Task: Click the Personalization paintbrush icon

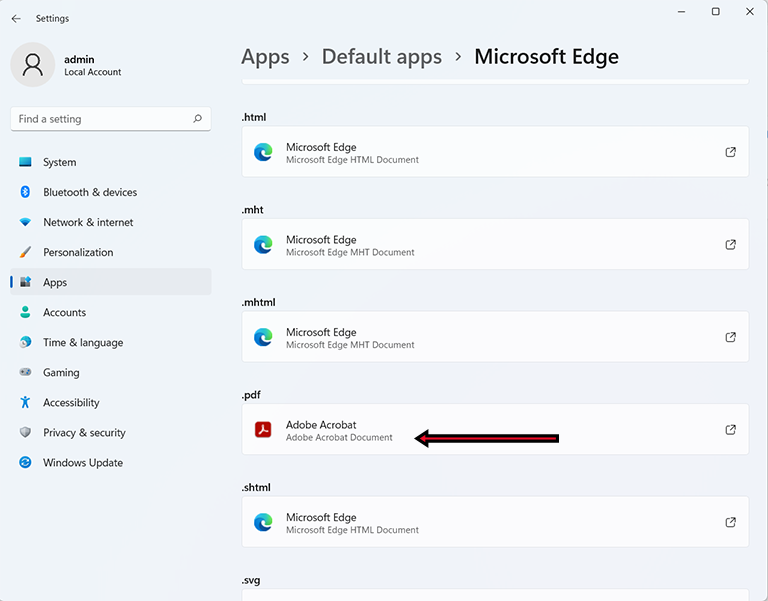Action: pos(25,252)
